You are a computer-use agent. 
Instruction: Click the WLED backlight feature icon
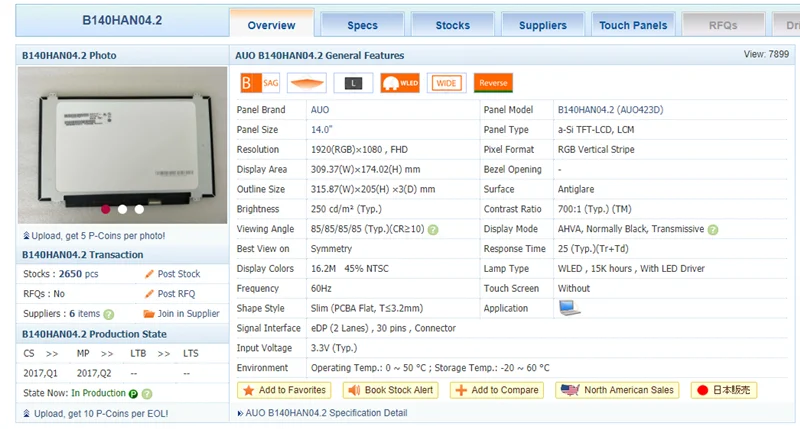point(400,83)
